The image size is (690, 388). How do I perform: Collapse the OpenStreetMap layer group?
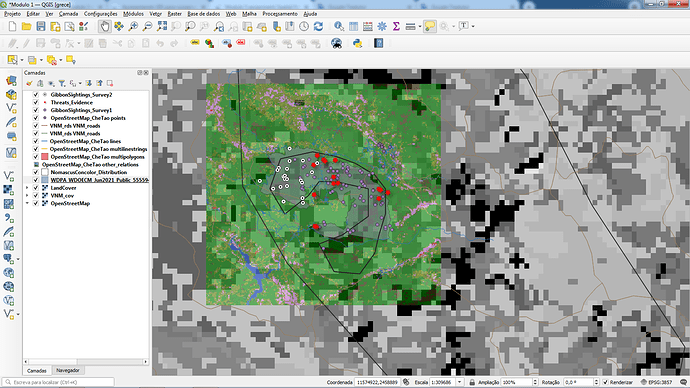click(27, 203)
